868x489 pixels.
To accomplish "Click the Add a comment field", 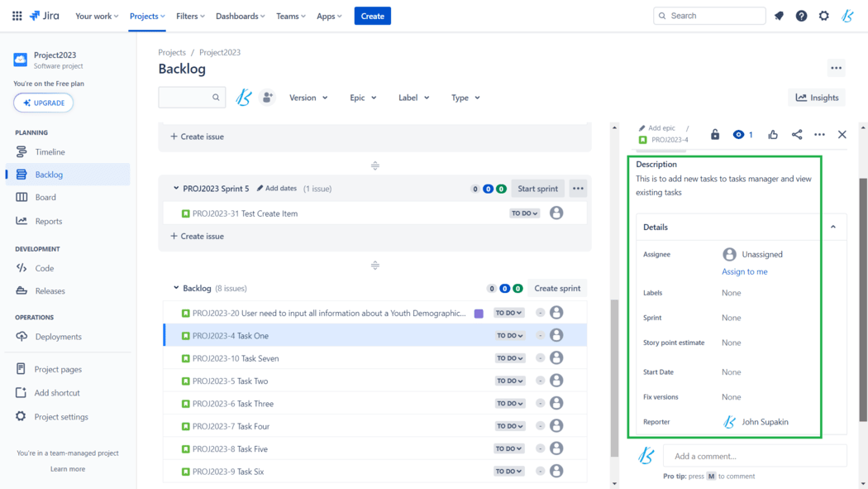I will (755, 456).
